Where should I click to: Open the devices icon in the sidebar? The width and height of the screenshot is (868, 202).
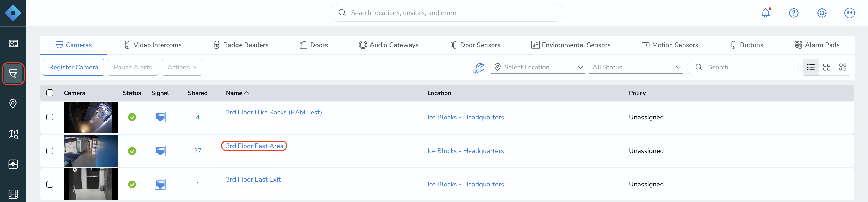click(x=13, y=74)
